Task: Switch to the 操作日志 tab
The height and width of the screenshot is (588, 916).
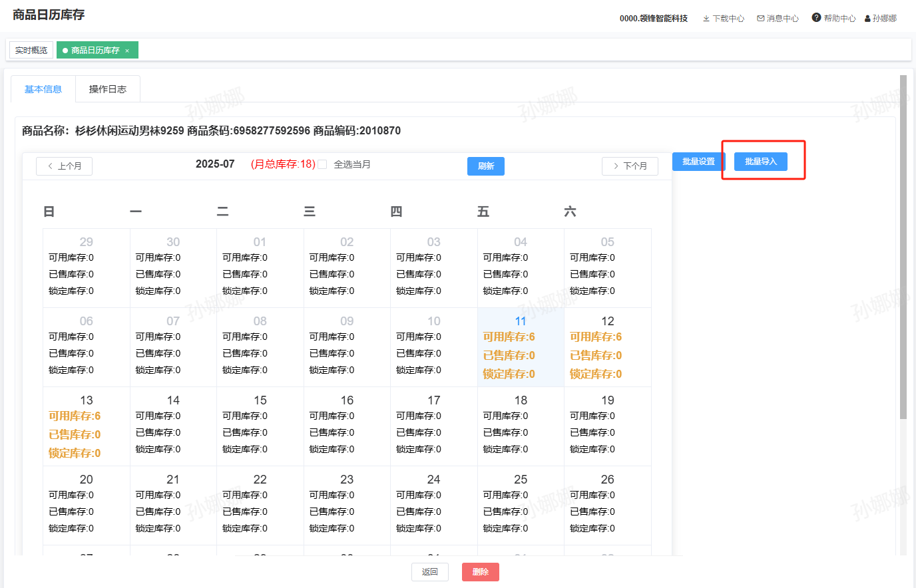Action: coord(108,89)
